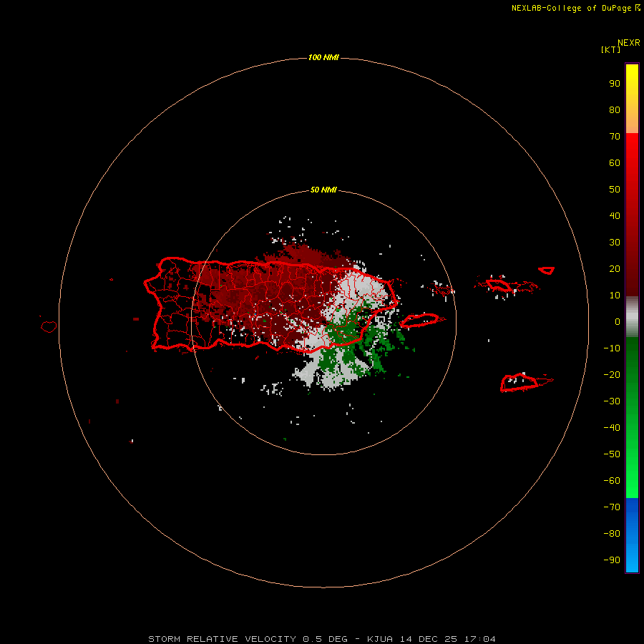Click the -20 value on the velocity scale
Image resolution: width=644 pixels, height=644 pixels.
[x=612, y=374]
